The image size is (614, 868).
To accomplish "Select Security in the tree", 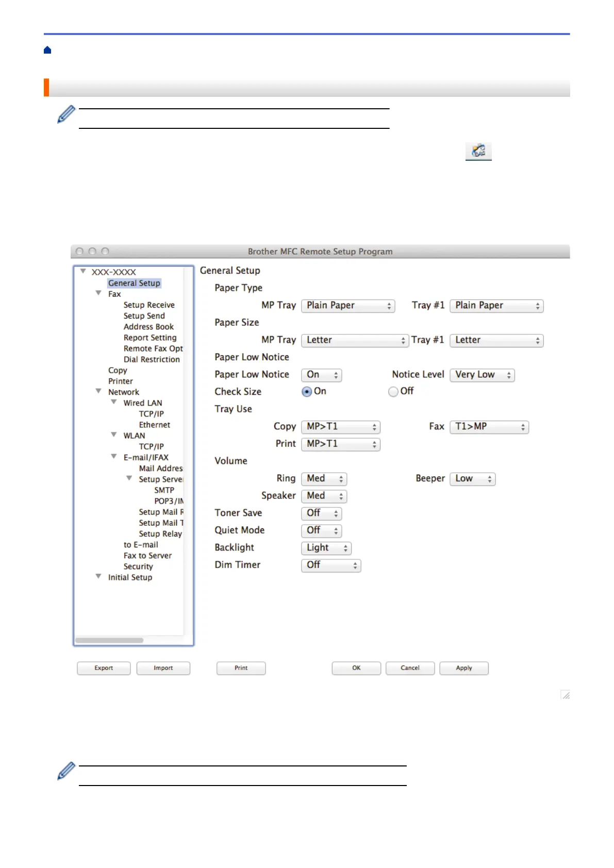I will coord(138,566).
